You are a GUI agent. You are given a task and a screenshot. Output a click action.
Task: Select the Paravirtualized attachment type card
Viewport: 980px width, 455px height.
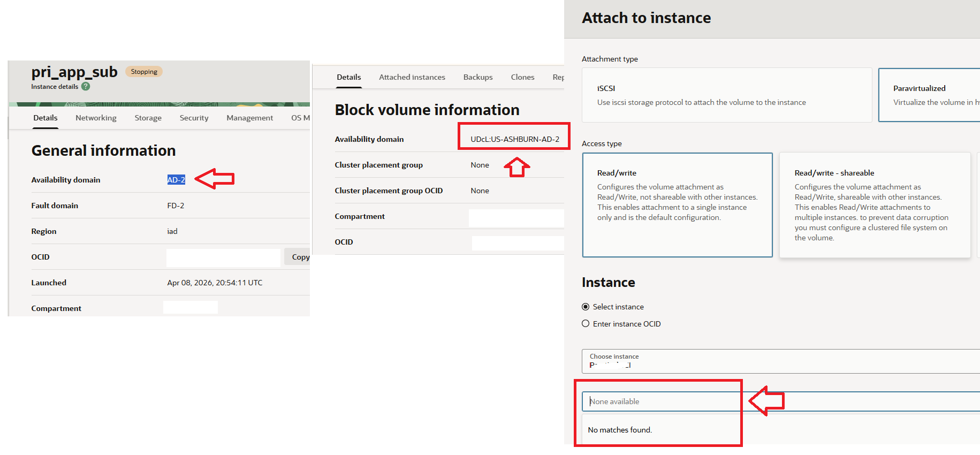click(x=929, y=95)
